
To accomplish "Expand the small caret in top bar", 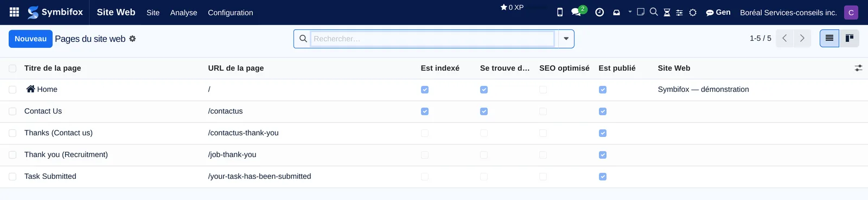I will tap(630, 11).
